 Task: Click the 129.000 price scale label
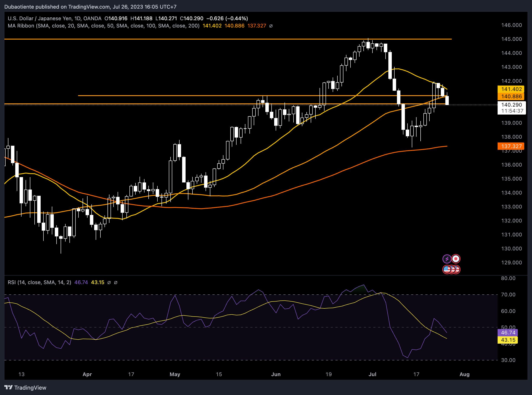(511, 263)
